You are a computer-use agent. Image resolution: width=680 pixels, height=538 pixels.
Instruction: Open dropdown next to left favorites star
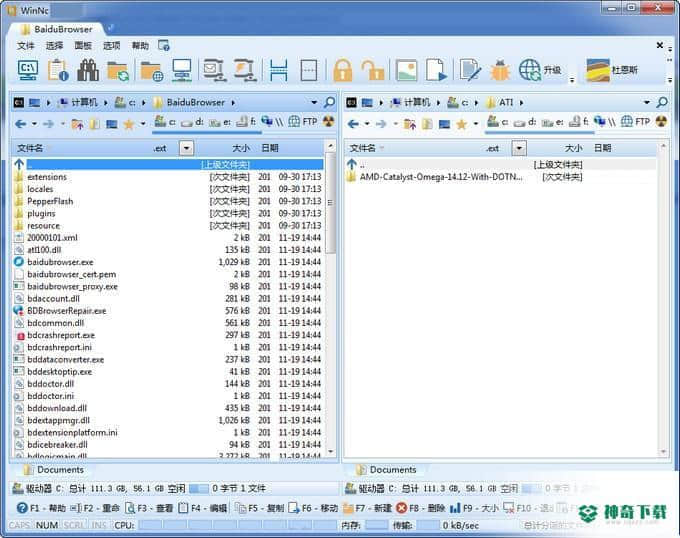143,124
